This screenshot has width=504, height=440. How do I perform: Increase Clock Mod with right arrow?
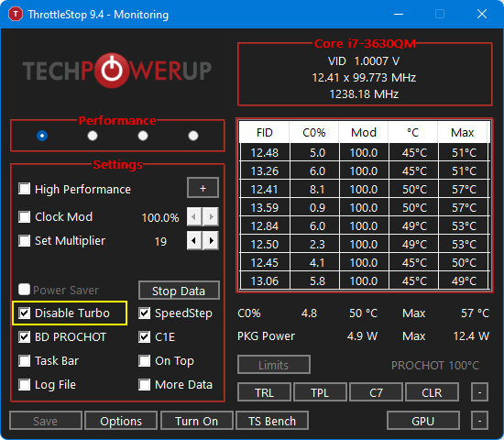click(x=211, y=216)
